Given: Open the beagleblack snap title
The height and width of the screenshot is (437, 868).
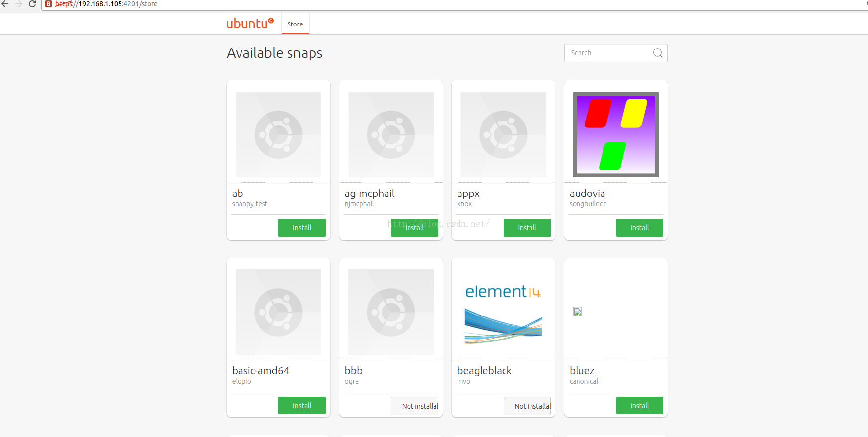Looking at the screenshot, I should tap(484, 371).
